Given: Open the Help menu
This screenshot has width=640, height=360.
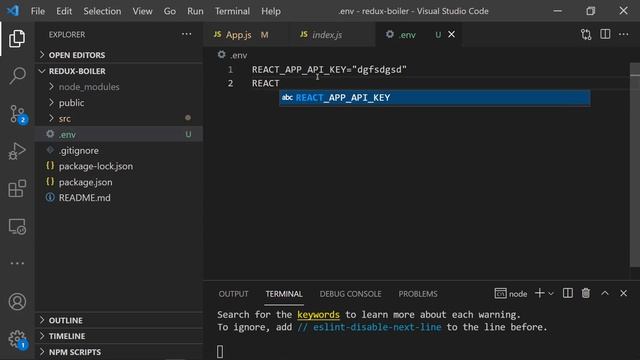Looking at the screenshot, I should point(271,11).
